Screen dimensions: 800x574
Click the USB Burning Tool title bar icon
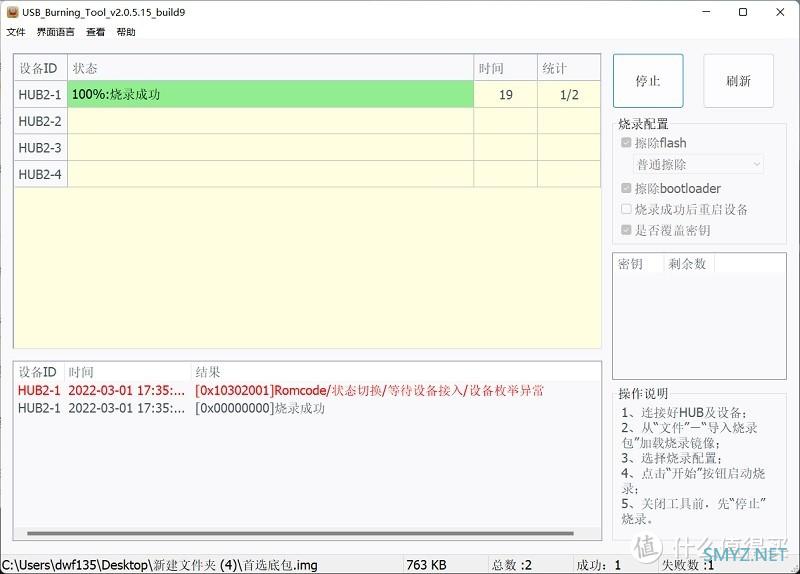click(12, 12)
